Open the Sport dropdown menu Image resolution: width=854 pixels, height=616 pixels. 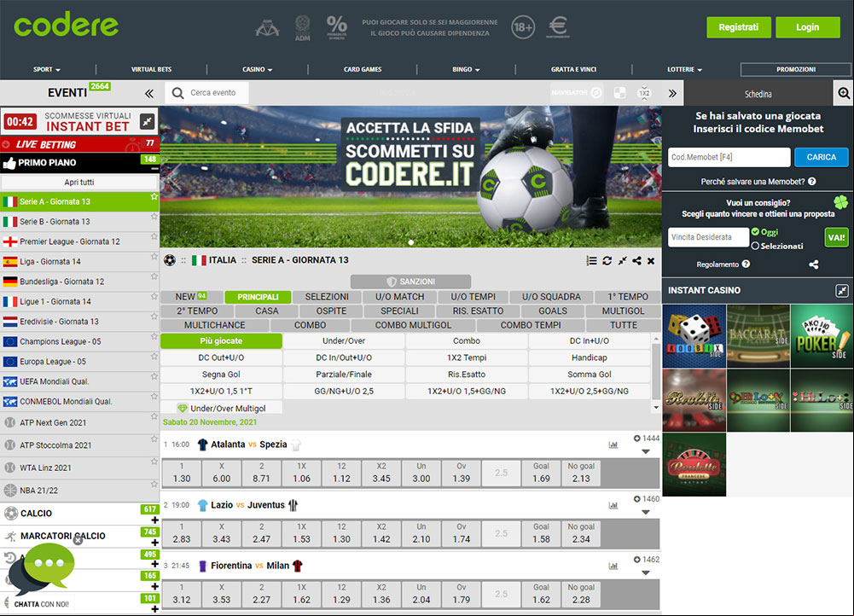point(47,69)
